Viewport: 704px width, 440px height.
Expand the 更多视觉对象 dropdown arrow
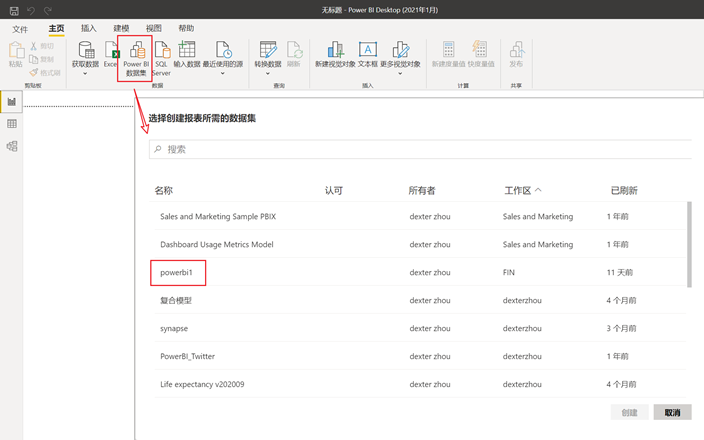400,74
